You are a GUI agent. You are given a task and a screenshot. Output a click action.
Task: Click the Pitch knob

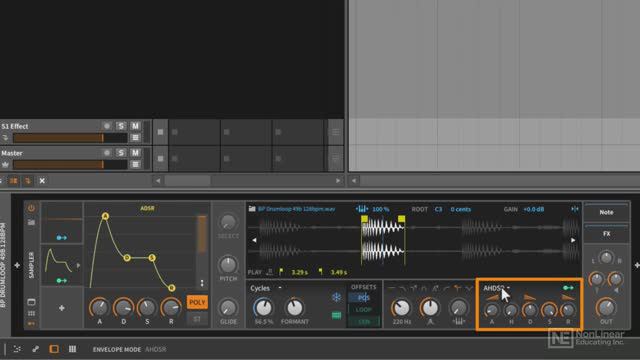click(228, 264)
